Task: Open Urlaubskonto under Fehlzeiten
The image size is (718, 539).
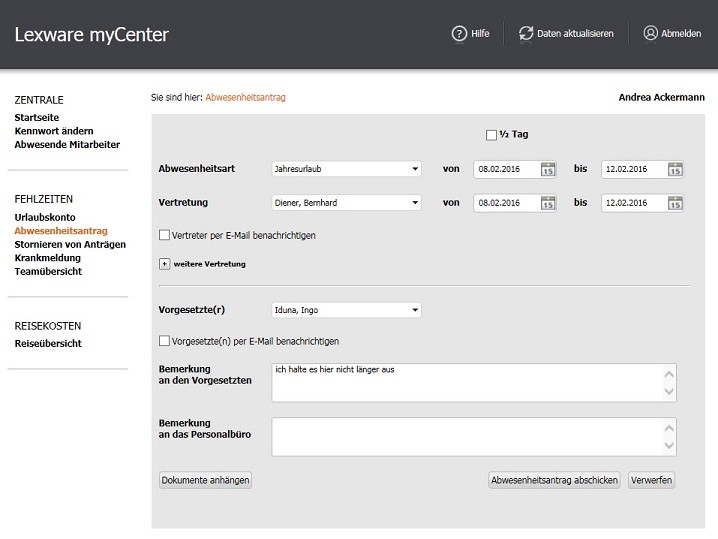Action: click(x=45, y=218)
